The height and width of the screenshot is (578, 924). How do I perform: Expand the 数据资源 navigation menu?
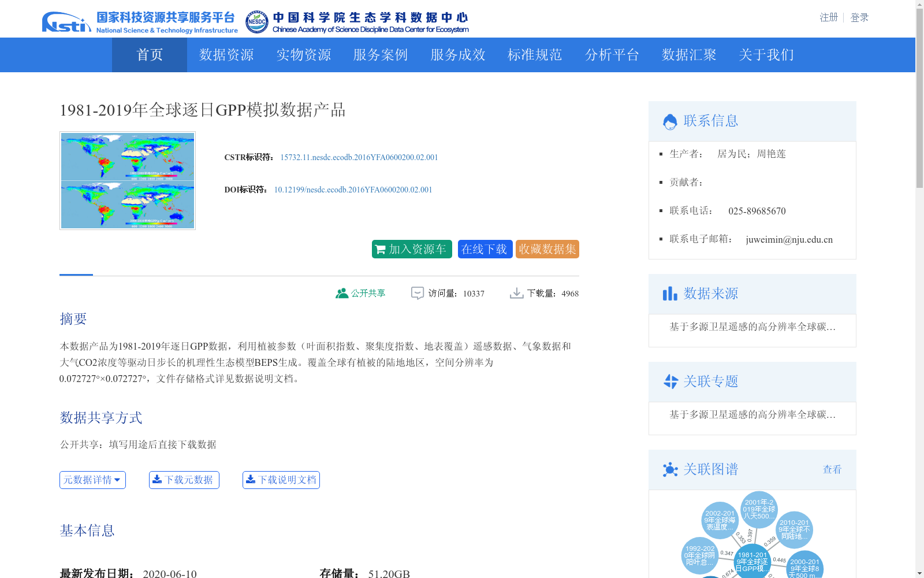225,55
